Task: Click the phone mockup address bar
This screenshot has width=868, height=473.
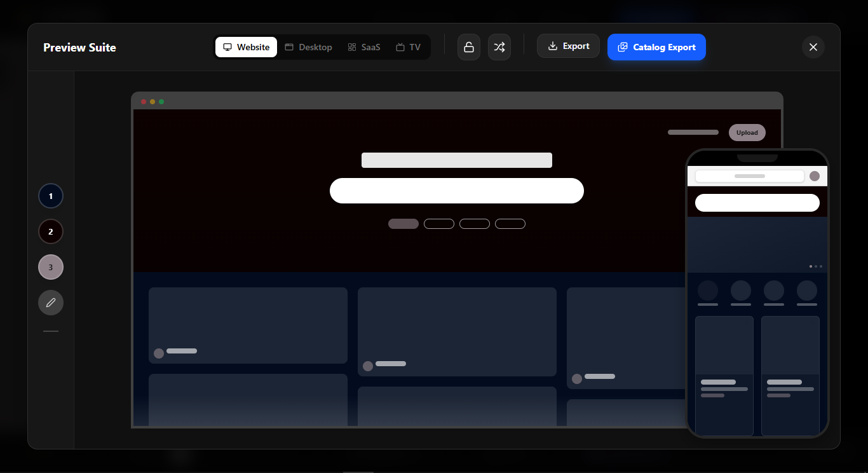Action: (x=749, y=176)
